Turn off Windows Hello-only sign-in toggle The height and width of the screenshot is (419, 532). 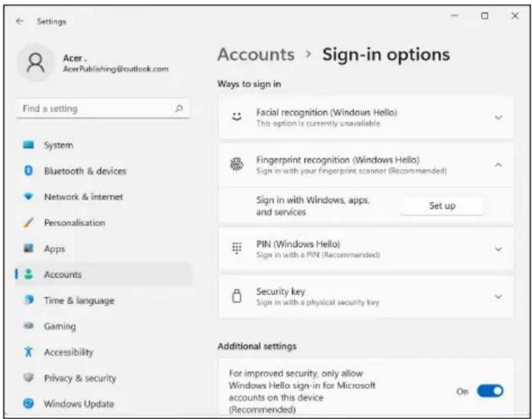point(490,391)
